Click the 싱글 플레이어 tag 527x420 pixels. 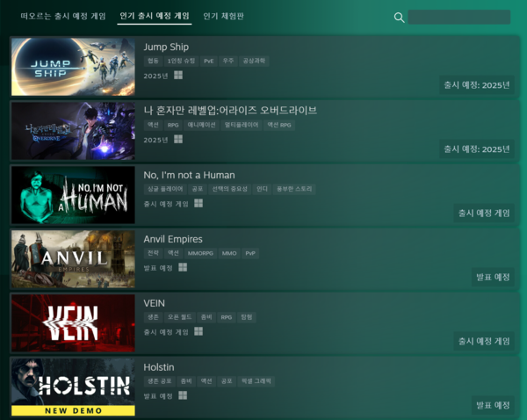pyautogui.click(x=165, y=189)
